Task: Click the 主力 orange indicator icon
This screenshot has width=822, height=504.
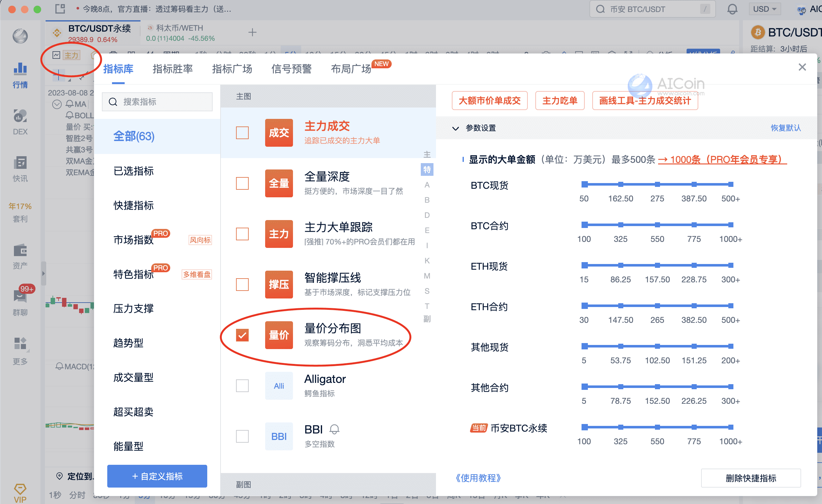Action: pos(279,234)
